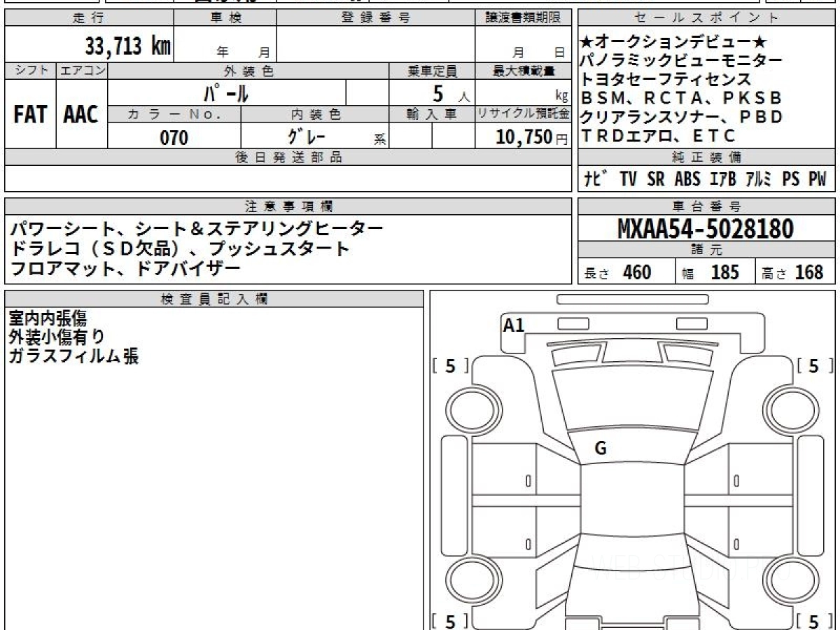
Task: Click the ドラレコ（ＳＤ欠品）、プッシュスタート line
Action: [180, 248]
